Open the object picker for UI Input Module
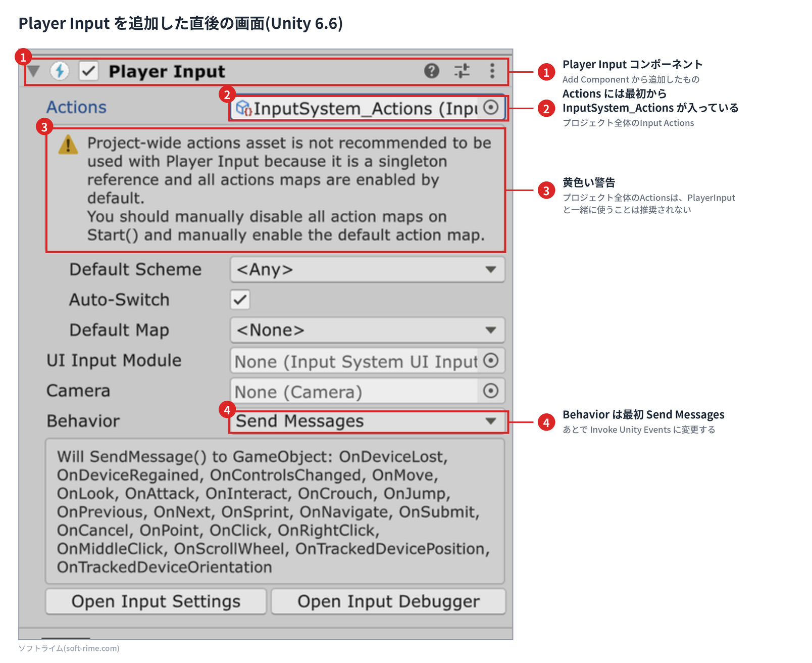The width and height of the screenshot is (812, 663). (x=491, y=360)
